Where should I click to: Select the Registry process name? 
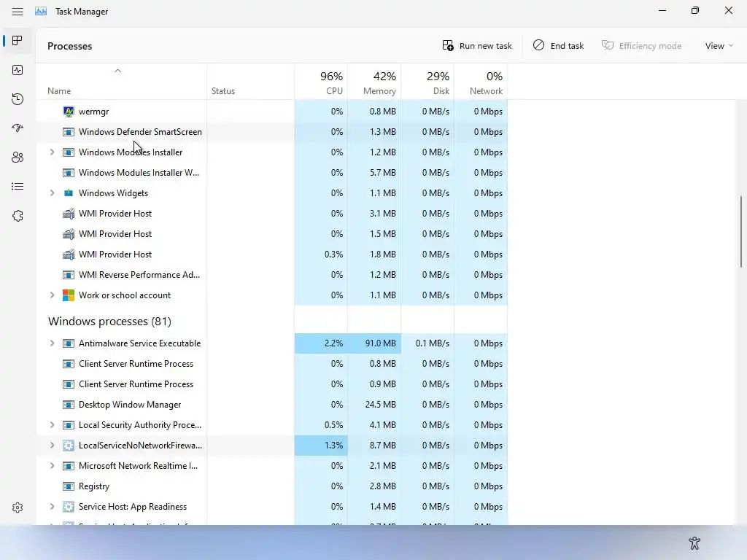pyautogui.click(x=94, y=486)
